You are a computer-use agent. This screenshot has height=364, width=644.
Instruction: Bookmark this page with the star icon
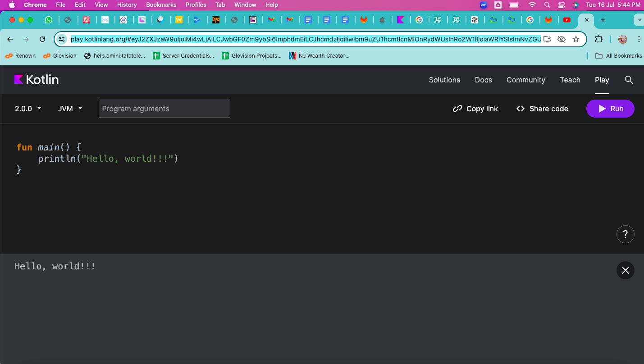(575, 39)
